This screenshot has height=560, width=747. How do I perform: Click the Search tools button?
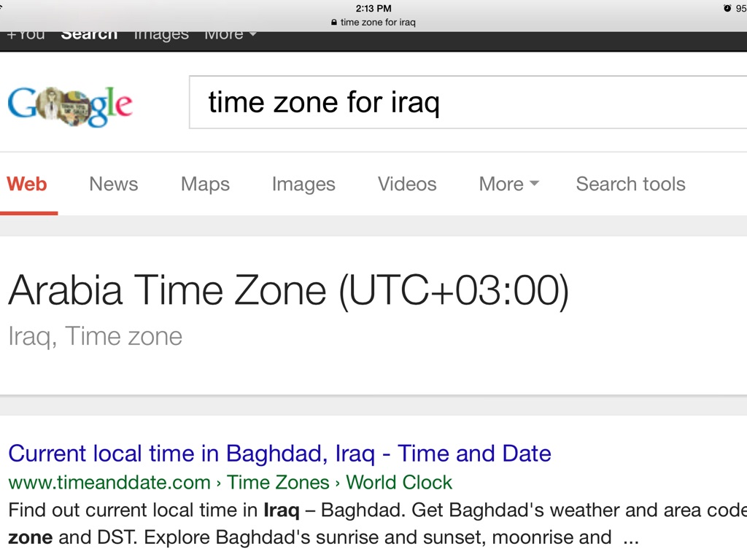[630, 184]
